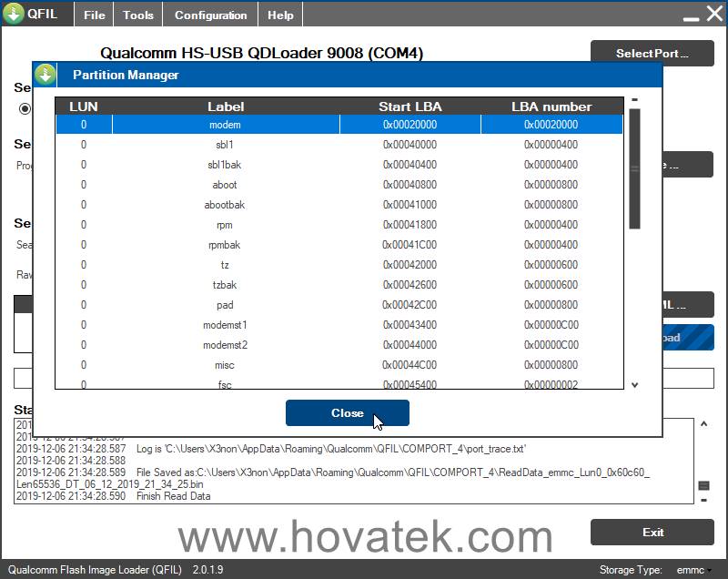Select the tz partition label
728x579 pixels.
225,265
